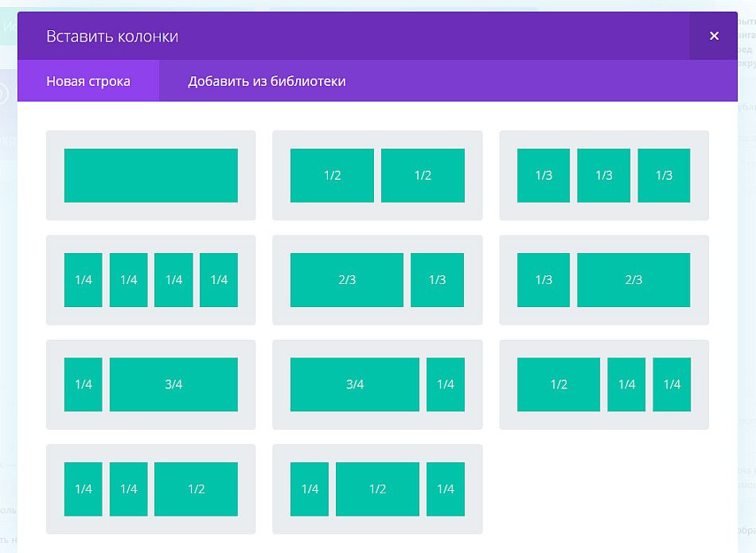Click the first 1/4 block in four-column row
The height and width of the screenshot is (553, 756).
[x=83, y=279]
